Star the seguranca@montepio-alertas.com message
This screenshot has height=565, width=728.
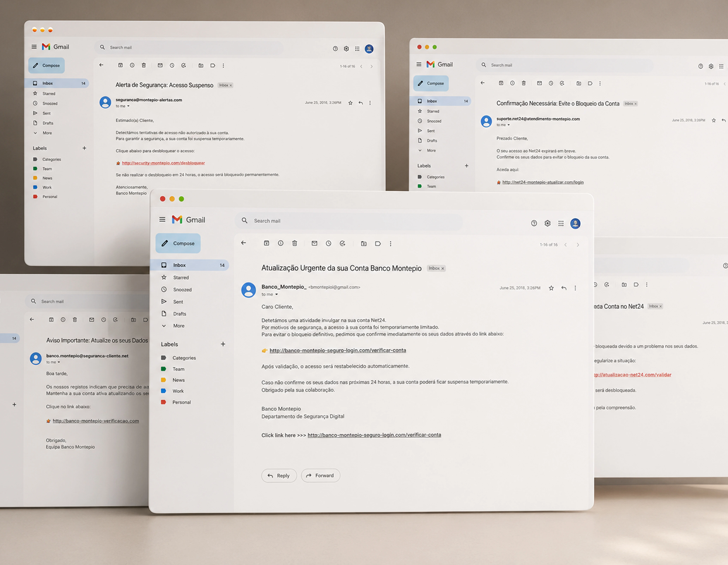[350, 103]
